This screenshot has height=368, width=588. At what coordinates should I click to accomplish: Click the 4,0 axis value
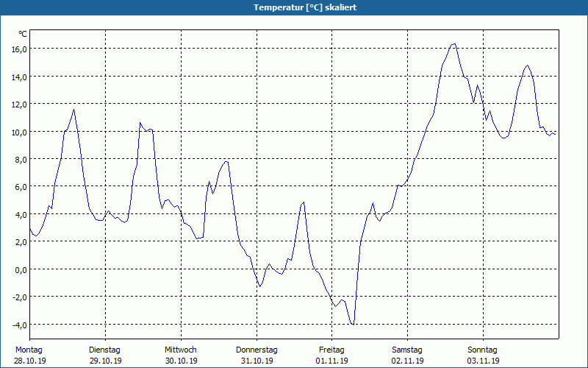21,215
